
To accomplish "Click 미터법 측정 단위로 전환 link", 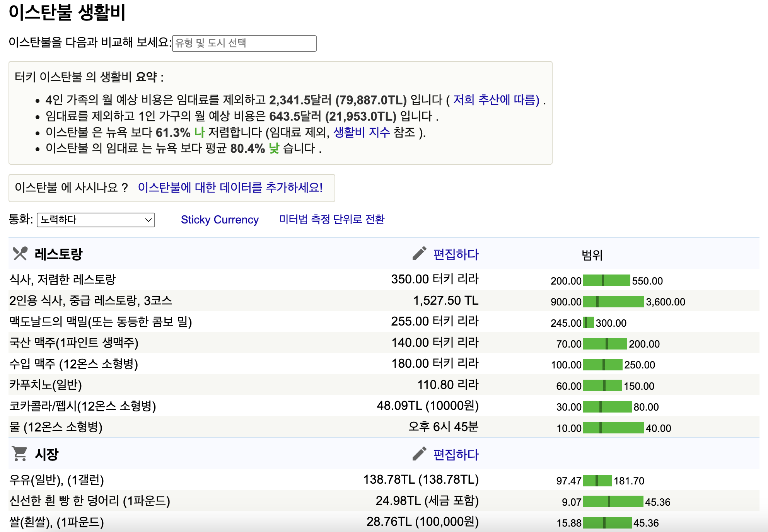I will (331, 220).
